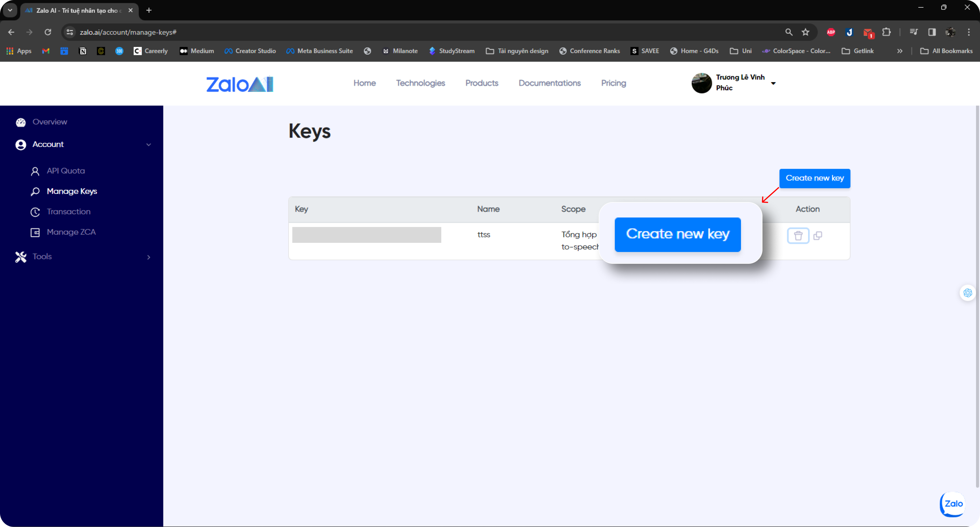
Task: Click the Action column header
Action: [807, 209]
